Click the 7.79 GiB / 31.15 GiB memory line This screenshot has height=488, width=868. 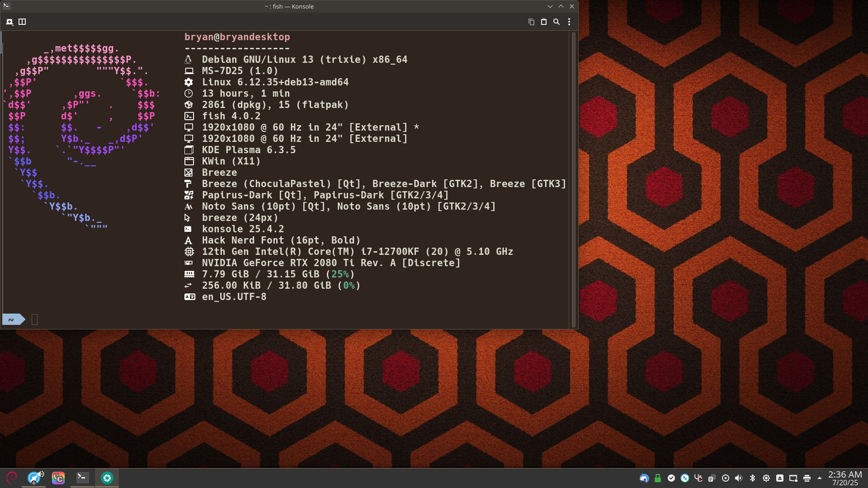point(278,274)
